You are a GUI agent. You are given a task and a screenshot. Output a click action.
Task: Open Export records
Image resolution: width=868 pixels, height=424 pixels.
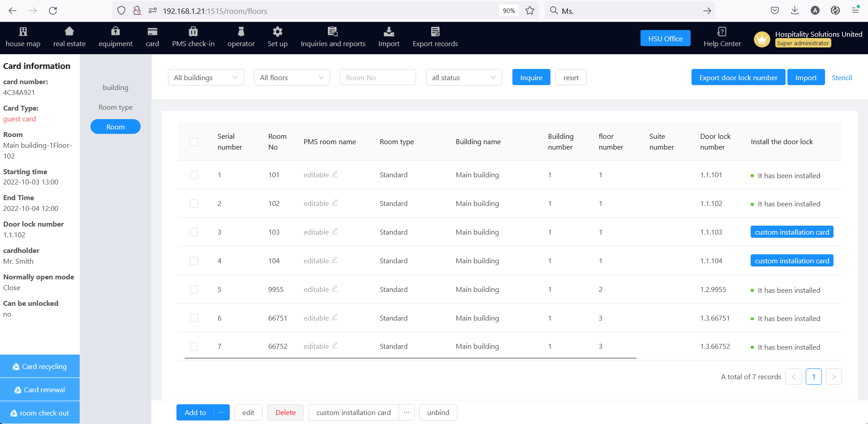click(435, 37)
